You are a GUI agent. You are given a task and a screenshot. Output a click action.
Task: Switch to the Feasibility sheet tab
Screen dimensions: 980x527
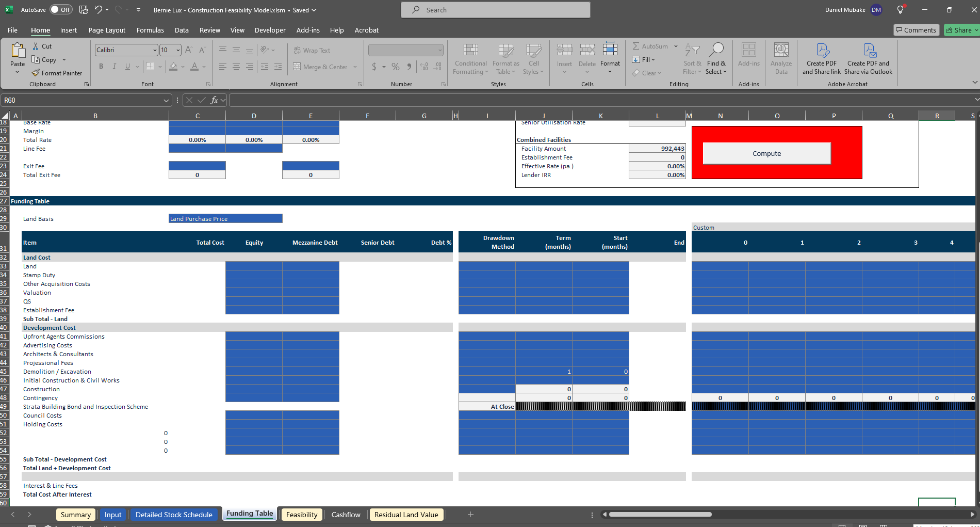(302, 515)
